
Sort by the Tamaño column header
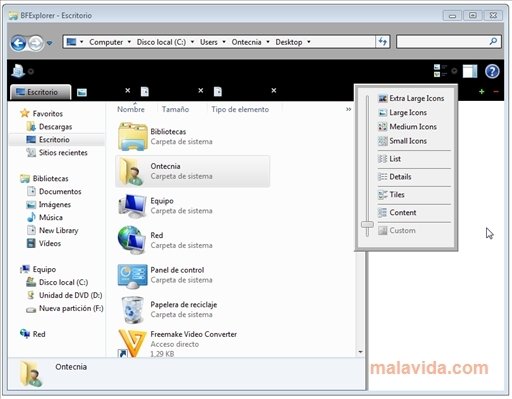(175, 109)
